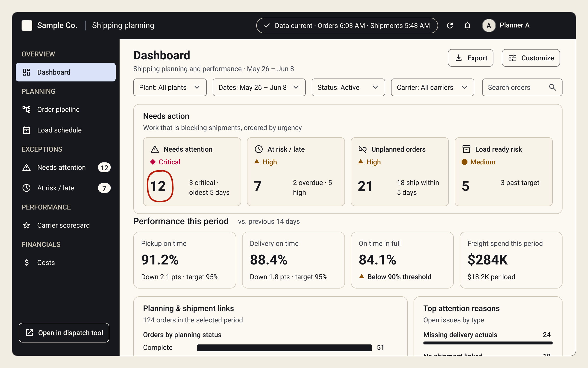Click the refresh data icon

point(450,26)
